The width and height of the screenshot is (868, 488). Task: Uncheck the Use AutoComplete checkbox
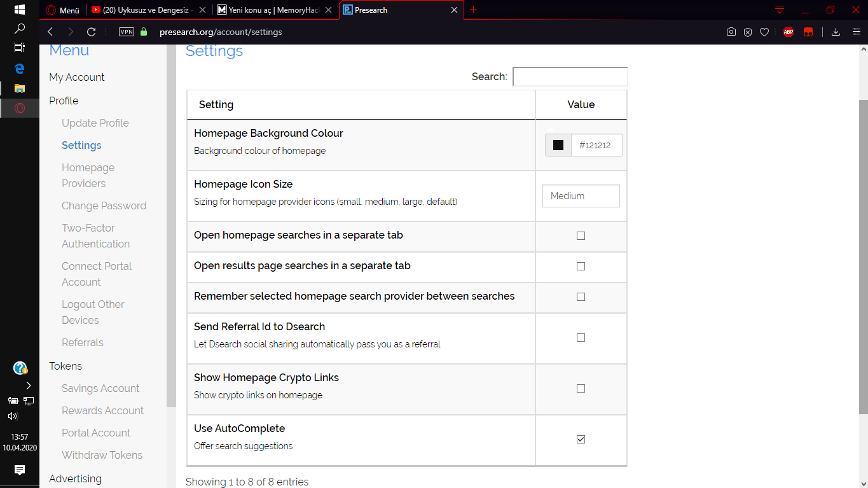click(x=581, y=439)
